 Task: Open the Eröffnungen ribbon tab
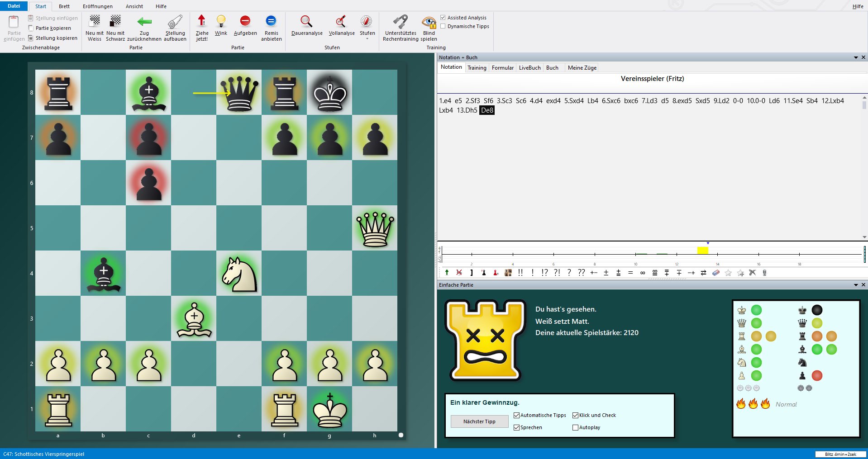point(98,6)
